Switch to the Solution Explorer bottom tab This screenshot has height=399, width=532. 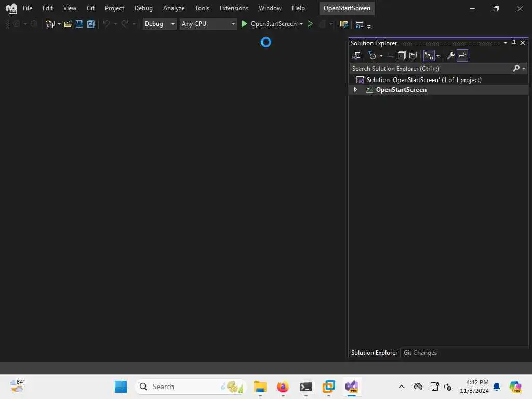pos(374,353)
